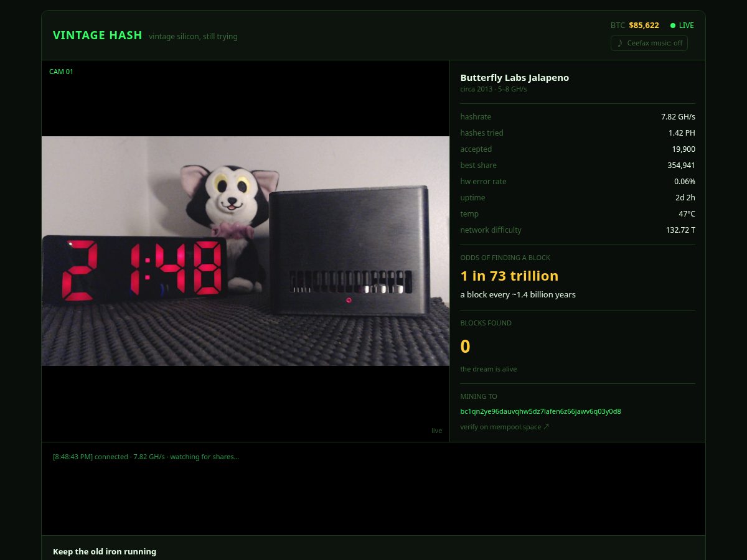The width and height of the screenshot is (747, 560).
Task: Click the BTC price $85,622
Action: pyautogui.click(x=644, y=26)
